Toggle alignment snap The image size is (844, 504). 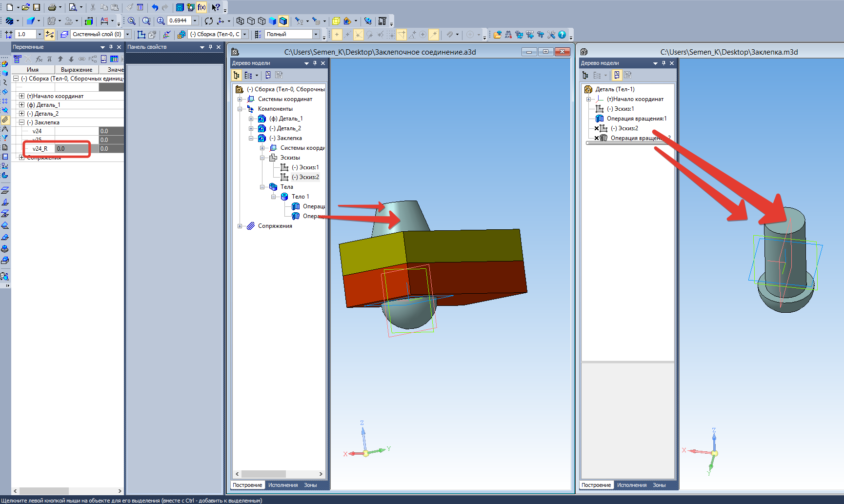(401, 35)
